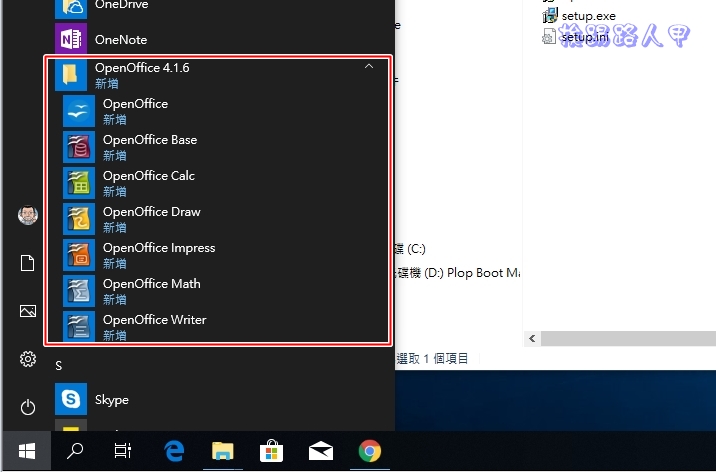Select the setup.ini file icon in Explorer
Image resolution: width=716 pixels, height=472 pixels.
[549, 36]
